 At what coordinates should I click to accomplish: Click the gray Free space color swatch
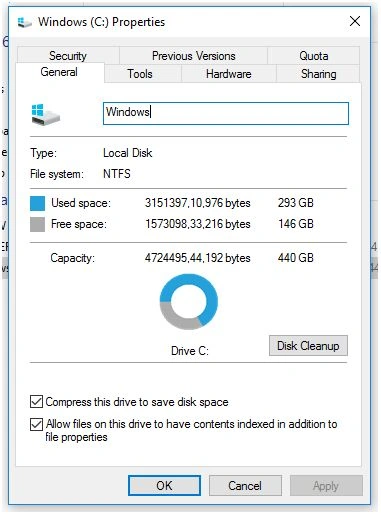point(37,224)
